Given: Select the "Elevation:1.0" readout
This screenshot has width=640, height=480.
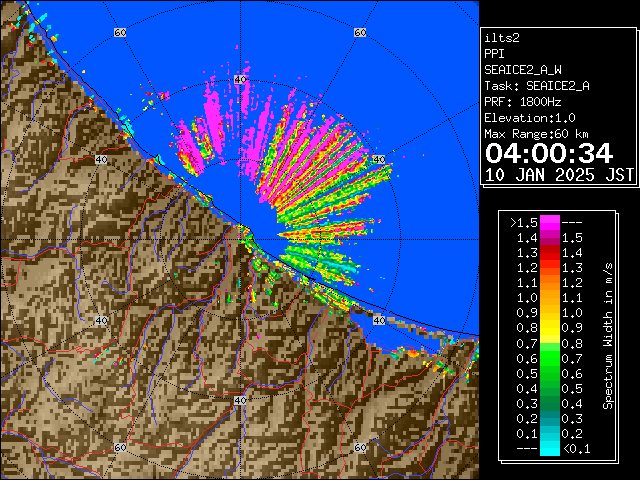Looking at the screenshot, I should tap(530, 118).
